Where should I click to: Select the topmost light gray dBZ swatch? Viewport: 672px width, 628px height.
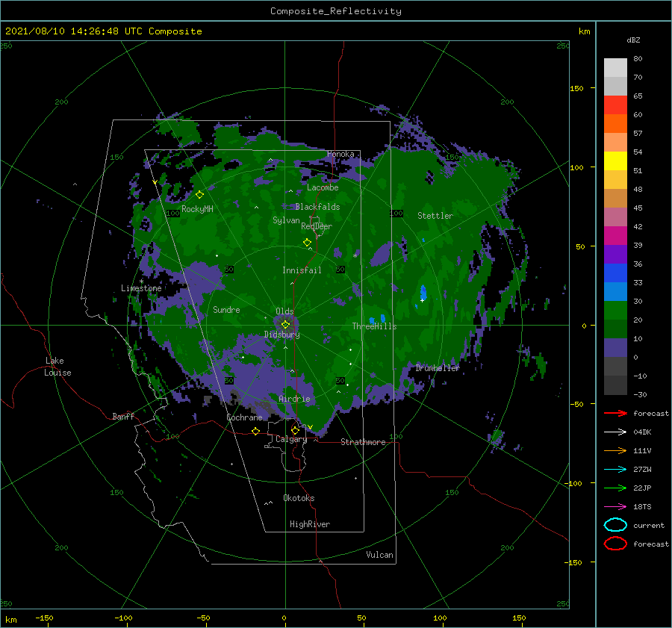pyautogui.click(x=615, y=68)
